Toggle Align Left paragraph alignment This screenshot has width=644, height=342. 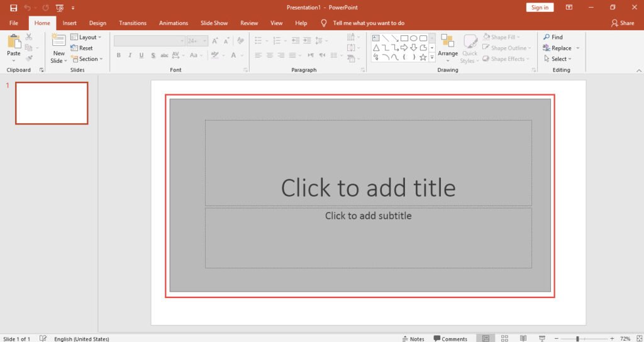pyautogui.click(x=258, y=55)
